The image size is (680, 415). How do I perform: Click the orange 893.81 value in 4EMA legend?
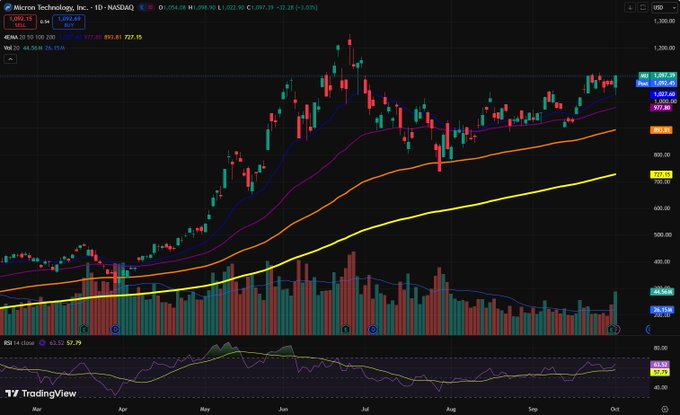point(113,37)
